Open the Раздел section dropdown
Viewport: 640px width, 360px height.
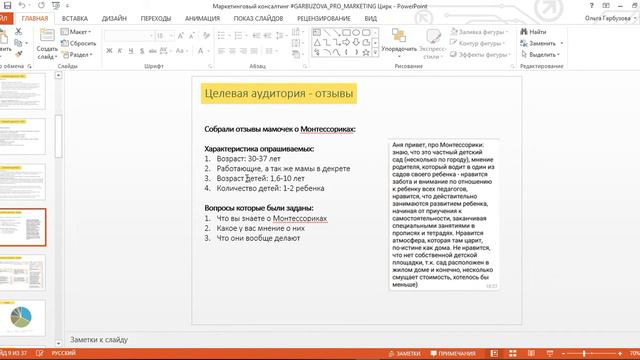tap(77, 54)
